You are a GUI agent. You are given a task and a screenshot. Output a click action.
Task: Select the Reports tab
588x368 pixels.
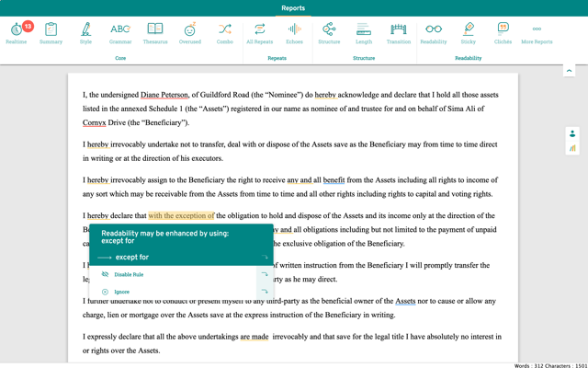tap(293, 8)
